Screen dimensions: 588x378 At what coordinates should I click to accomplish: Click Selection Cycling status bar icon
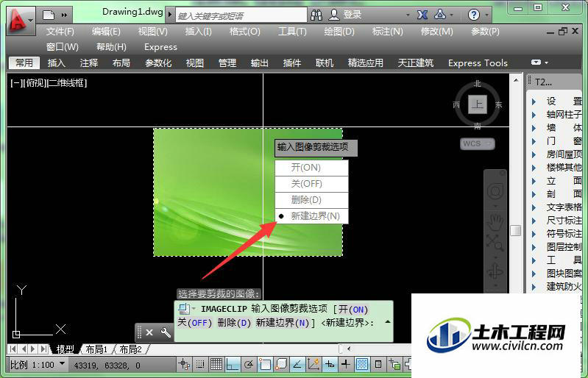click(x=394, y=364)
